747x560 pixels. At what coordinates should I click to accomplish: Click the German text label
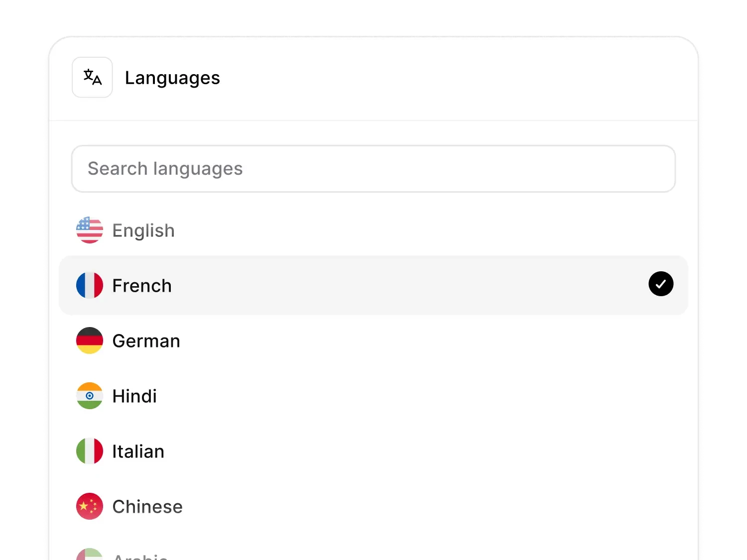pos(146,341)
